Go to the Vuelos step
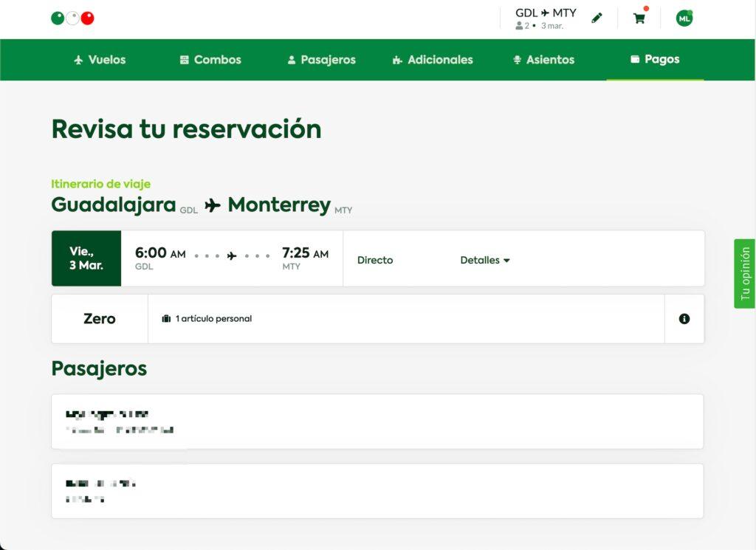This screenshot has height=550, width=756. click(x=100, y=60)
